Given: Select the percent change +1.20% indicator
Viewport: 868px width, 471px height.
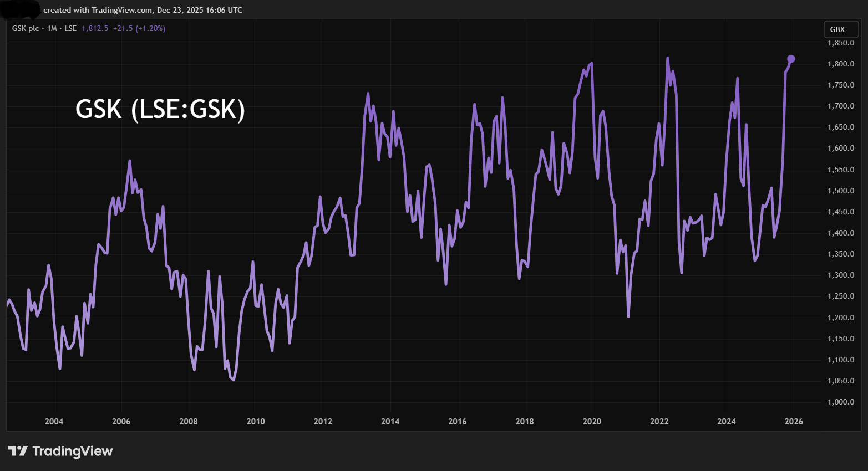Looking at the screenshot, I should click(x=151, y=28).
